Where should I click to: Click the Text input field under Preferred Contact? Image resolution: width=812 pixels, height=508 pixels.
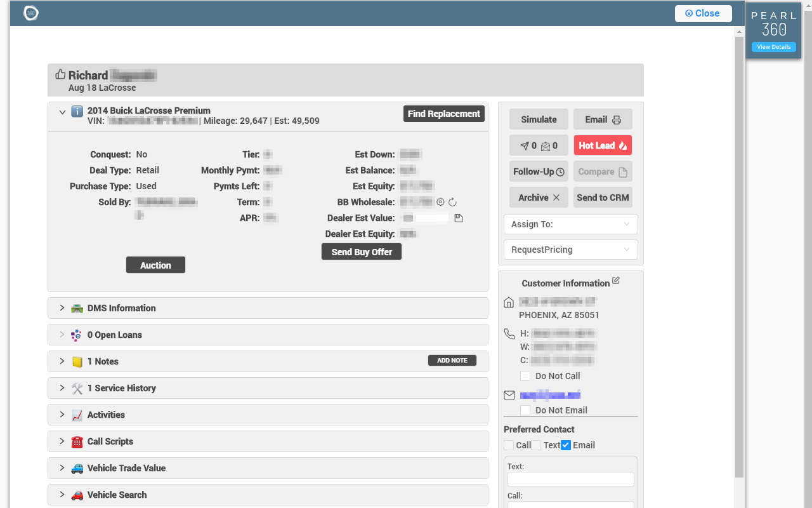tap(570, 479)
